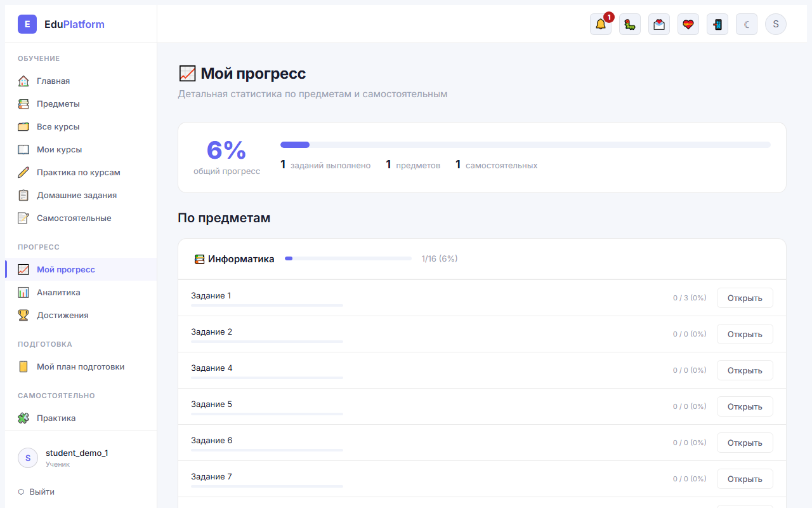Click the student_demo_1 avatar in sidebar

[28, 458]
